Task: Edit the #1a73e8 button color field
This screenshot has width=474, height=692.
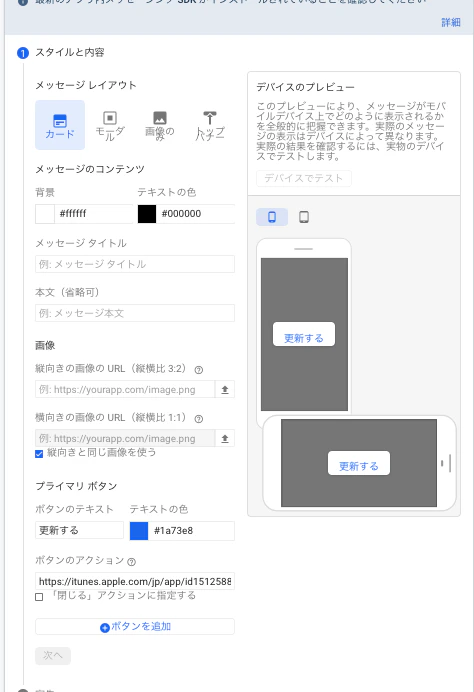Action: 191,531
